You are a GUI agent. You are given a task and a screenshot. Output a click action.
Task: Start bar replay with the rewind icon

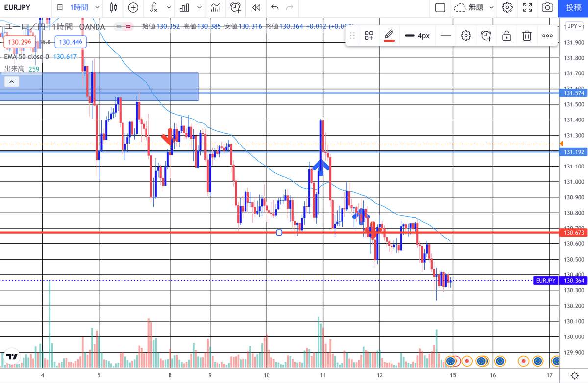click(x=255, y=7)
